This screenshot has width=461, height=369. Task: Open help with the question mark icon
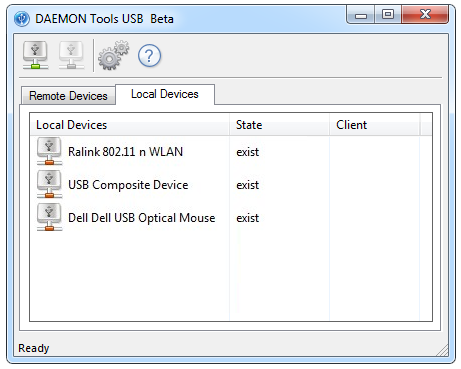[x=149, y=56]
